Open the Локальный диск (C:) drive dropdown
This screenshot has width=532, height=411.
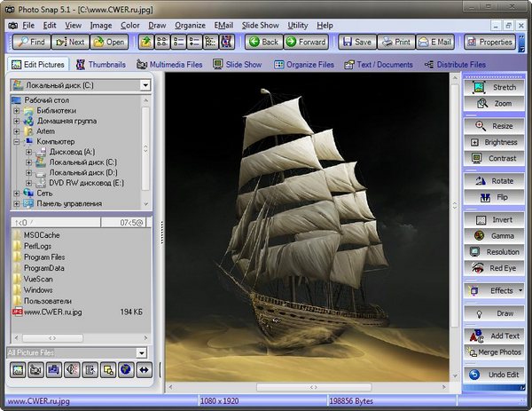pyautogui.click(x=145, y=85)
